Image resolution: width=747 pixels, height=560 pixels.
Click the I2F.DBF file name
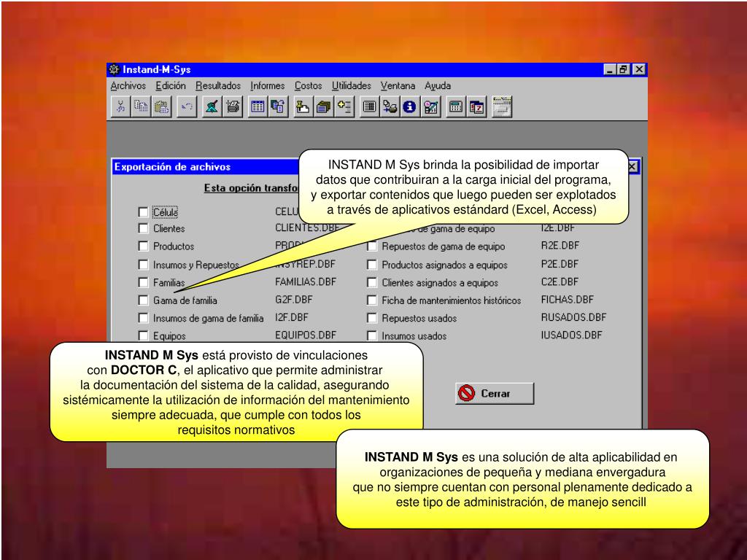click(x=292, y=318)
